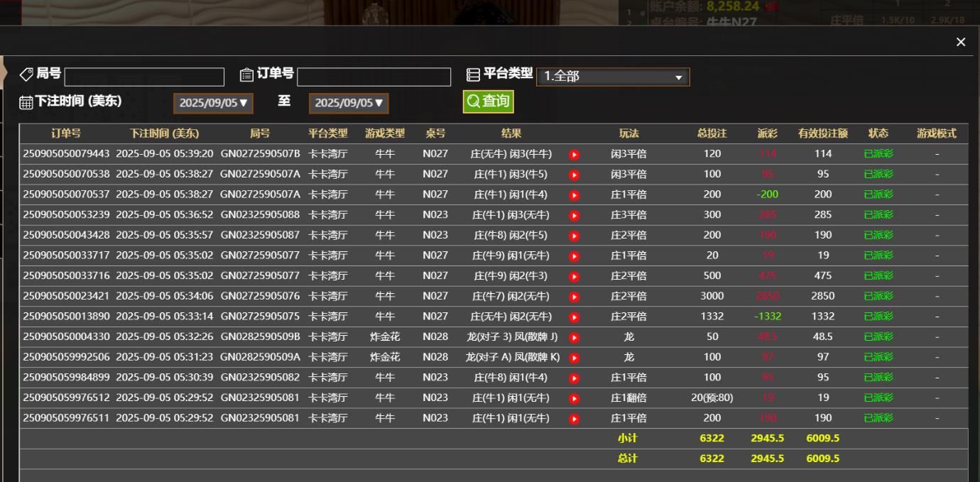Play replay for order 250905050053239
The height and width of the screenshot is (482, 980).
[574, 215]
